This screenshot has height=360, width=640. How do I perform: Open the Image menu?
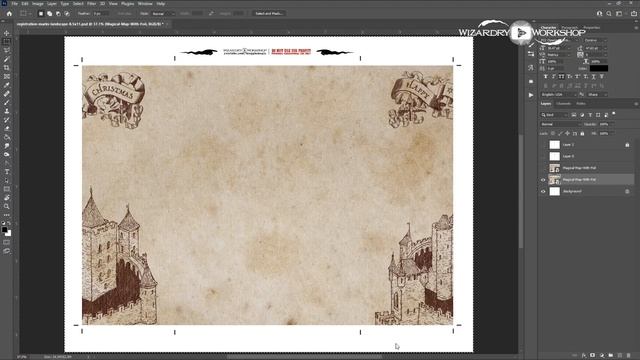pyautogui.click(x=38, y=4)
